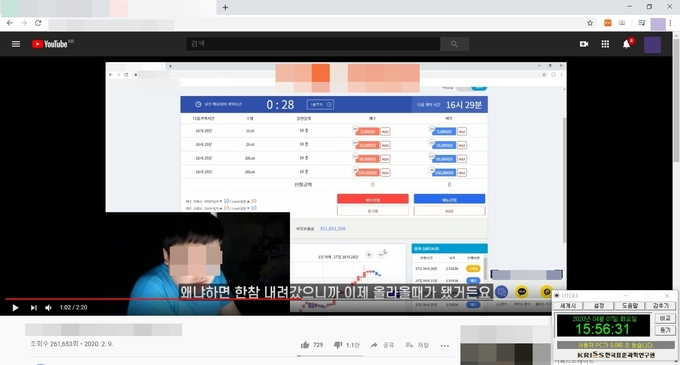Open the YouTube account avatar menu
Image resolution: width=680 pixels, height=365 pixels.
(x=652, y=45)
